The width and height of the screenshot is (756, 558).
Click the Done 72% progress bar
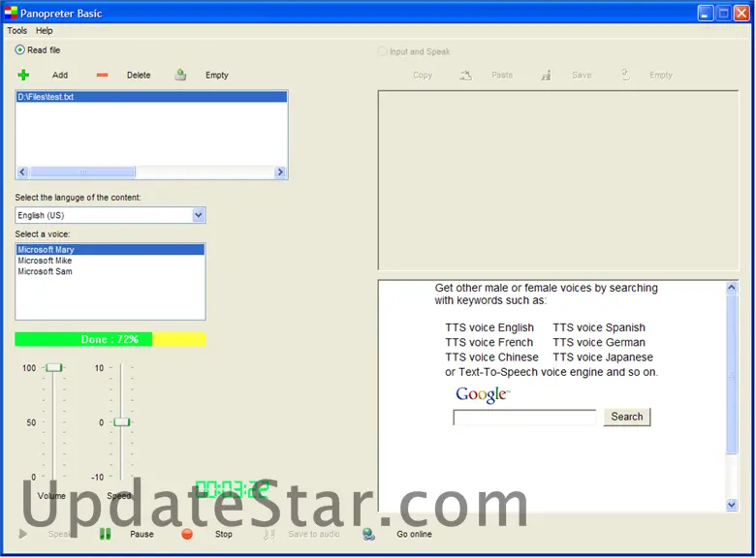click(x=110, y=339)
